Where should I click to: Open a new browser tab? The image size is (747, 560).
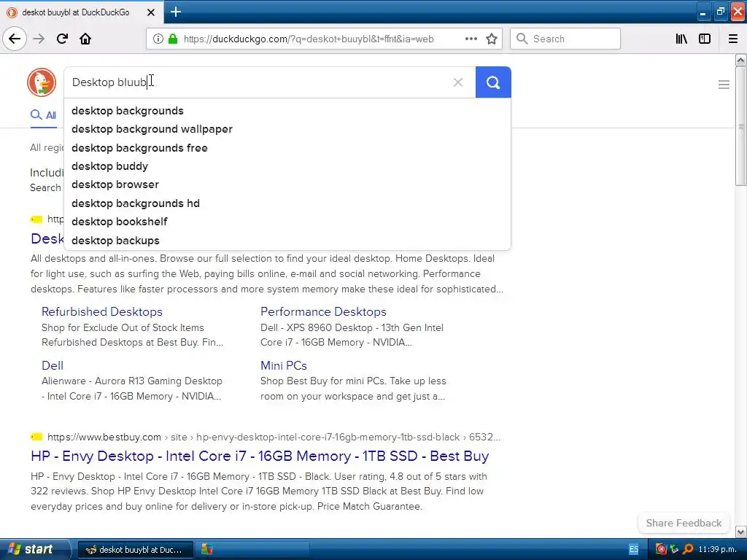point(175,12)
